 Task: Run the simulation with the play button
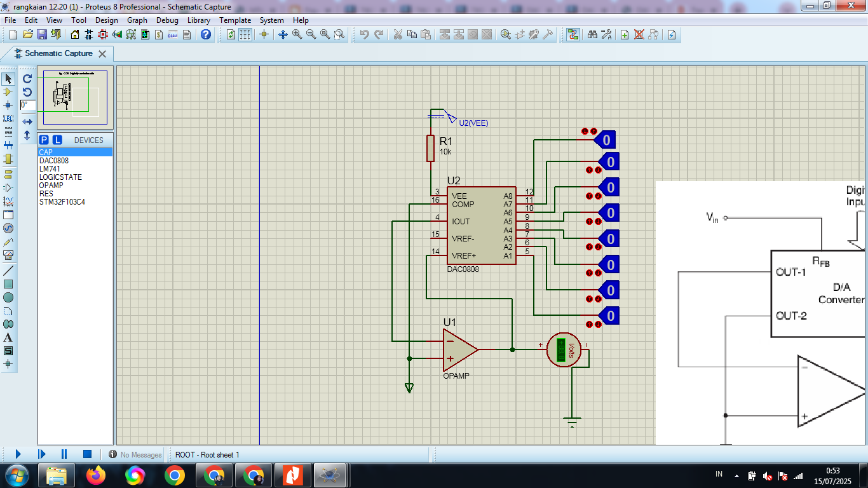pos(18,454)
